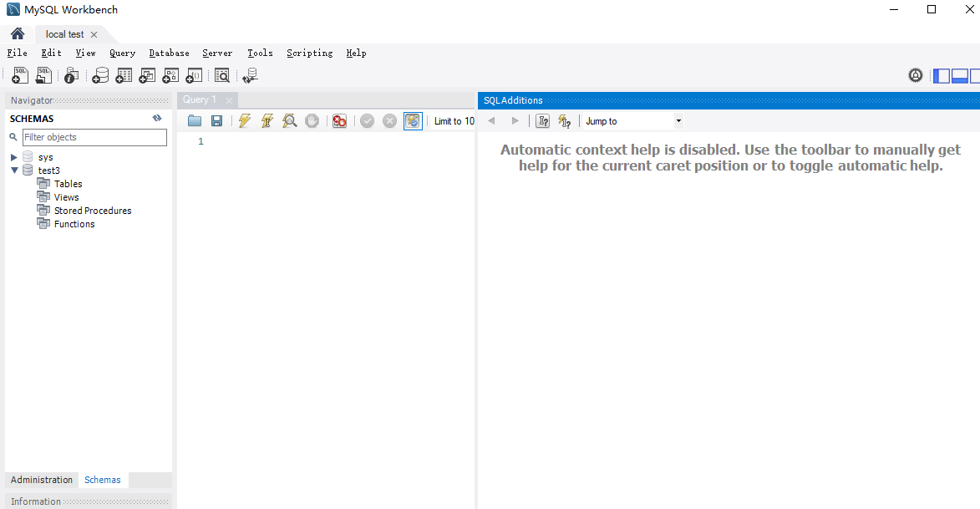Create a new function in active schema
Image resolution: width=980 pixels, height=509 pixels.
[x=195, y=76]
